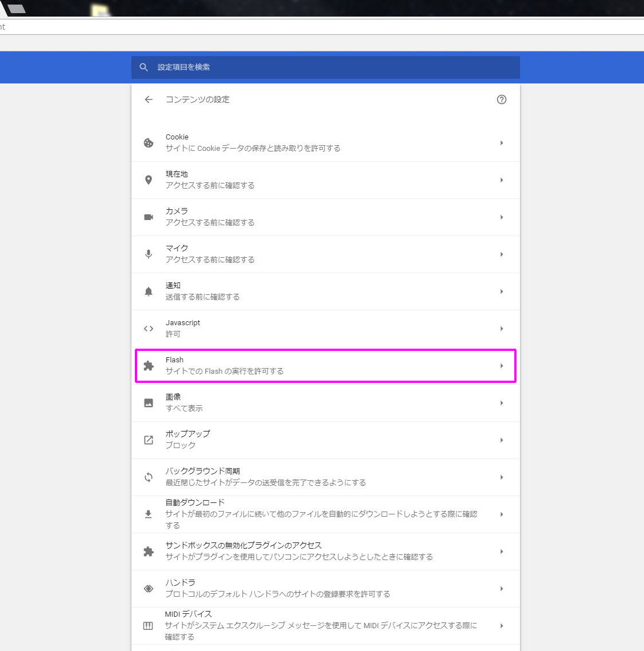Expand the サンドボックス plugin row arrow

502,552
